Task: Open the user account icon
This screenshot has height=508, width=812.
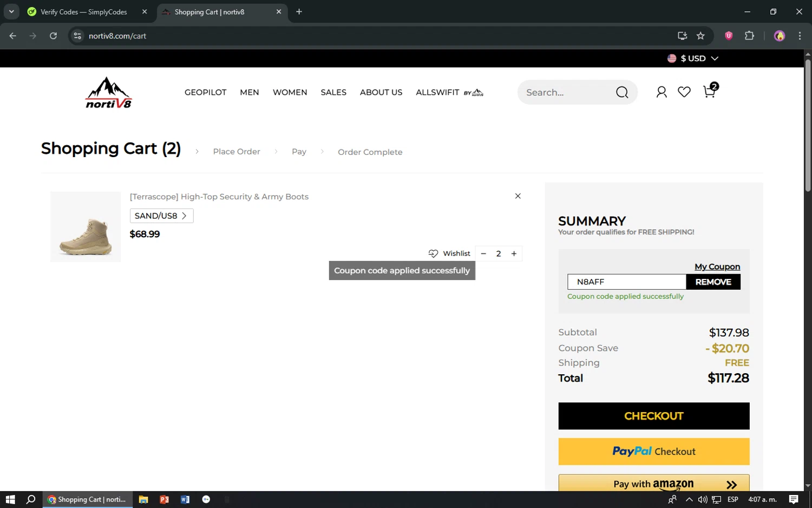Action: [x=661, y=92]
